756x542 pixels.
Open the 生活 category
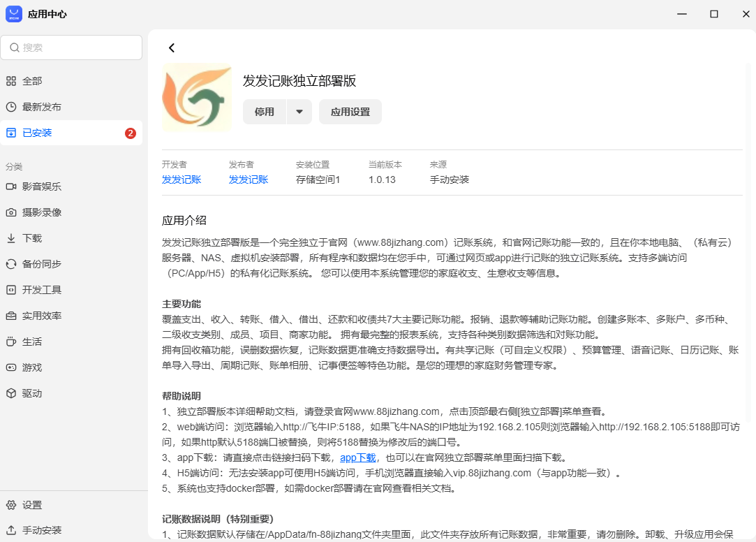(x=71, y=342)
